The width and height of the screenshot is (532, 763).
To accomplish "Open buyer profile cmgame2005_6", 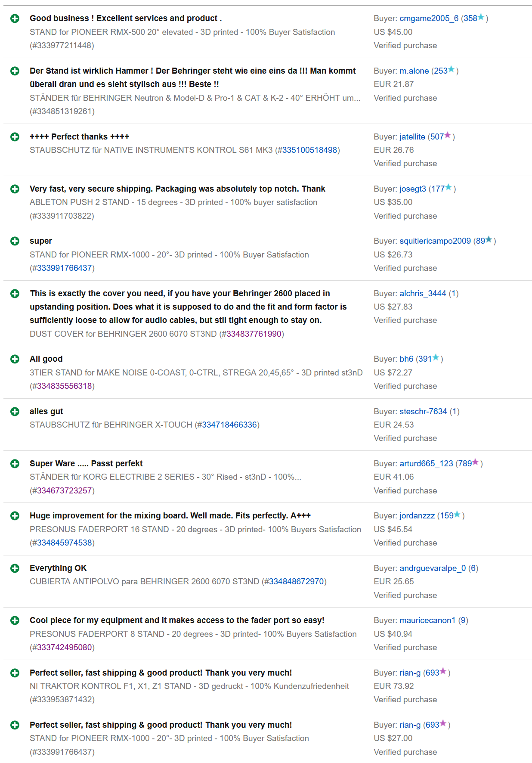I will click(429, 19).
